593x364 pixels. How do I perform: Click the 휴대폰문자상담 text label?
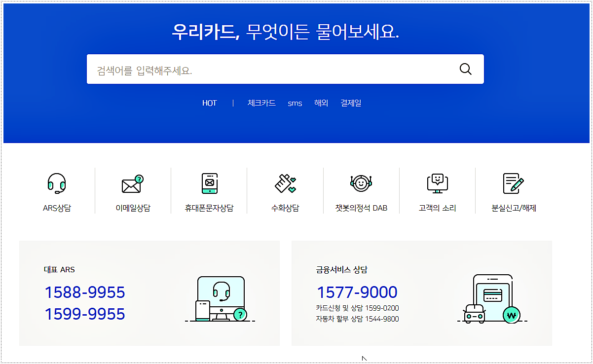(x=209, y=208)
